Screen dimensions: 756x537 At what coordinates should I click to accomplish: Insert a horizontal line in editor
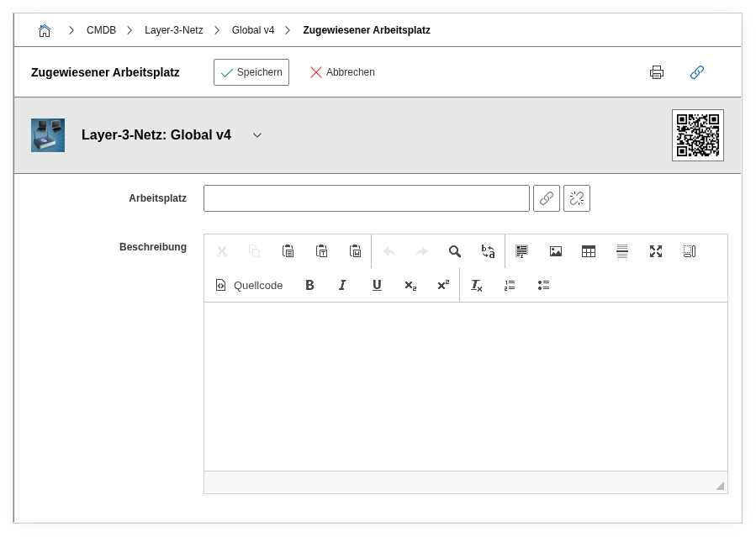pyautogui.click(x=622, y=251)
